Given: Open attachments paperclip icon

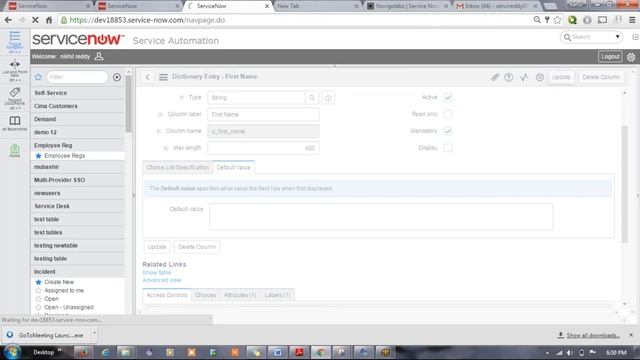Looking at the screenshot, I should (x=495, y=77).
